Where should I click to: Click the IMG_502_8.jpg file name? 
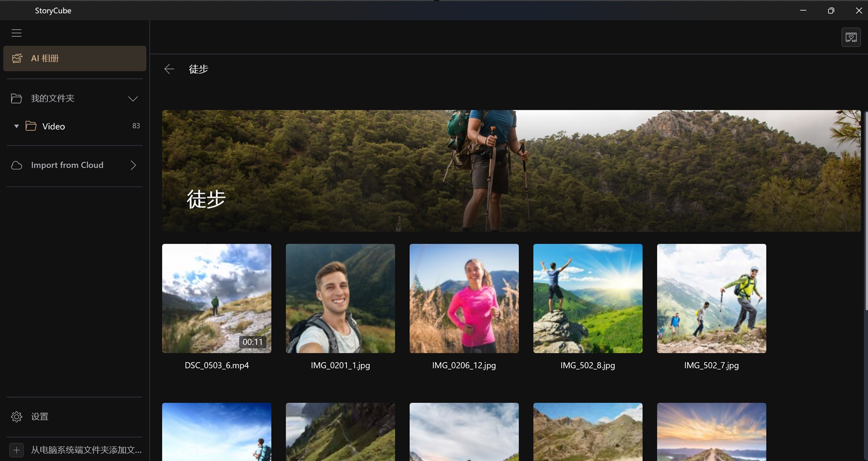pos(588,365)
